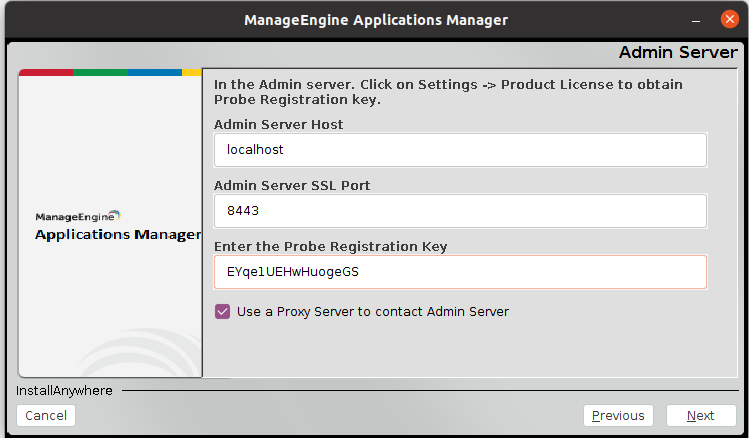Click the InstallAnywhere label

click(x=64, y=391)
